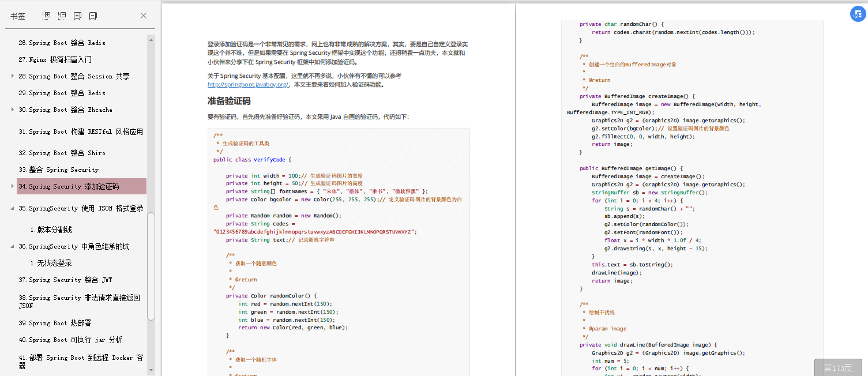Expand bookmark 34.Spring Security 添加验证码
This screenshot has height=376, width=868.
tap(13, 186)
